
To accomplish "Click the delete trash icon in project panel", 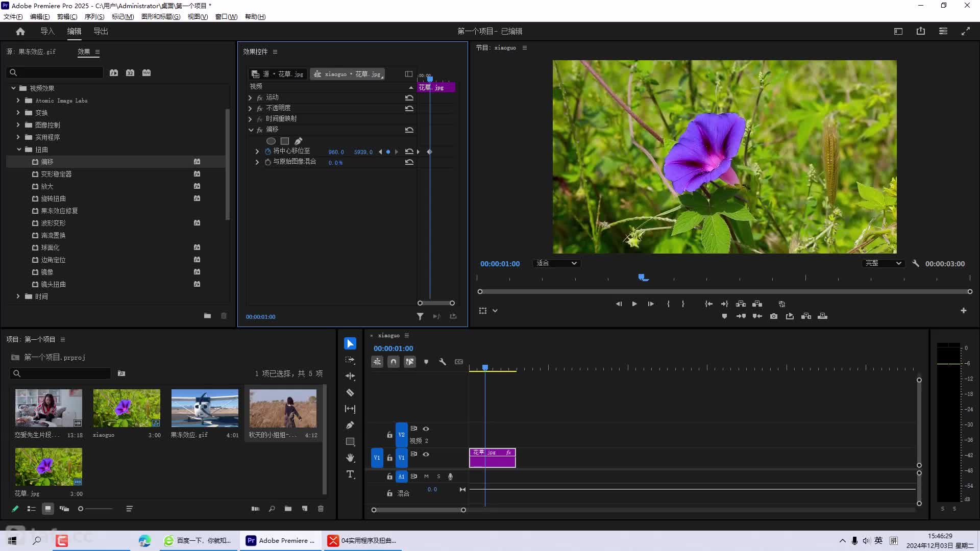I will coord(321,509).
